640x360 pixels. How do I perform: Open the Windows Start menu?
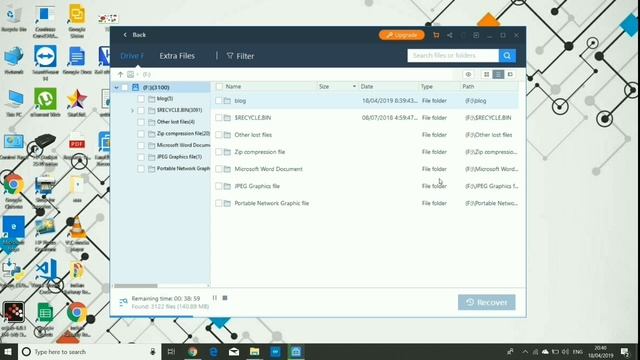[x=8, y=351]
